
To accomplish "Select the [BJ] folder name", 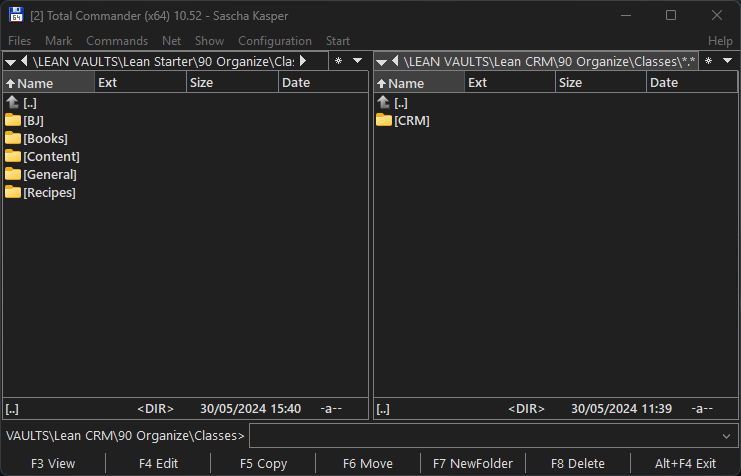I will click(34, 121).
